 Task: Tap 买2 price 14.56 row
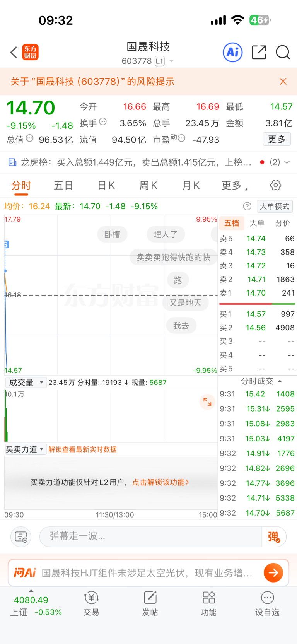click(257, 328)
